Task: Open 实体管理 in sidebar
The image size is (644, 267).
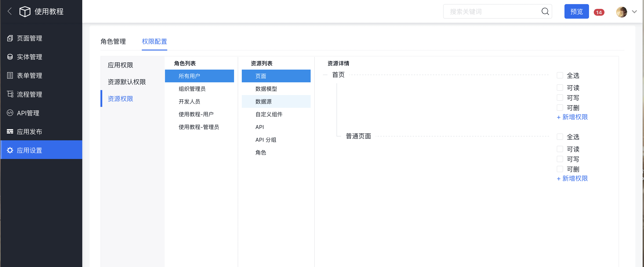Action: [41, 57]
